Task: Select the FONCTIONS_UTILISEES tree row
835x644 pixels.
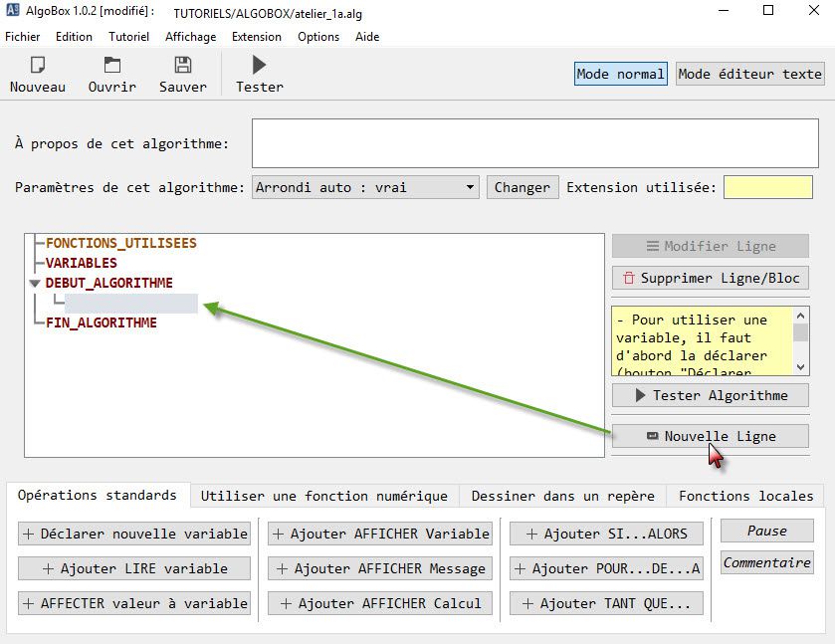Action: [121, 244]
